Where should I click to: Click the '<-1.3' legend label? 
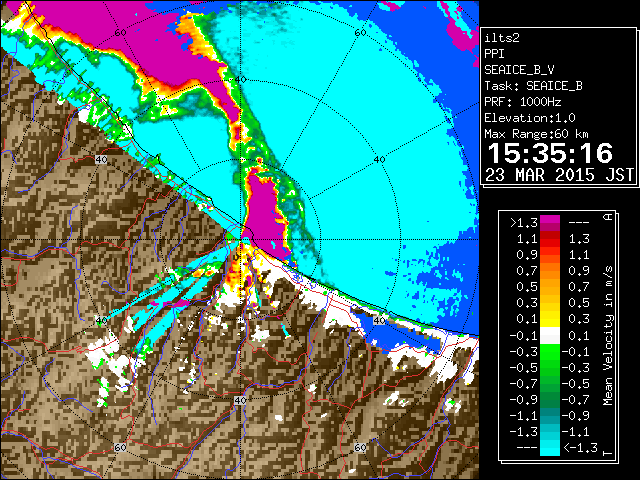(x=580, y=447)
